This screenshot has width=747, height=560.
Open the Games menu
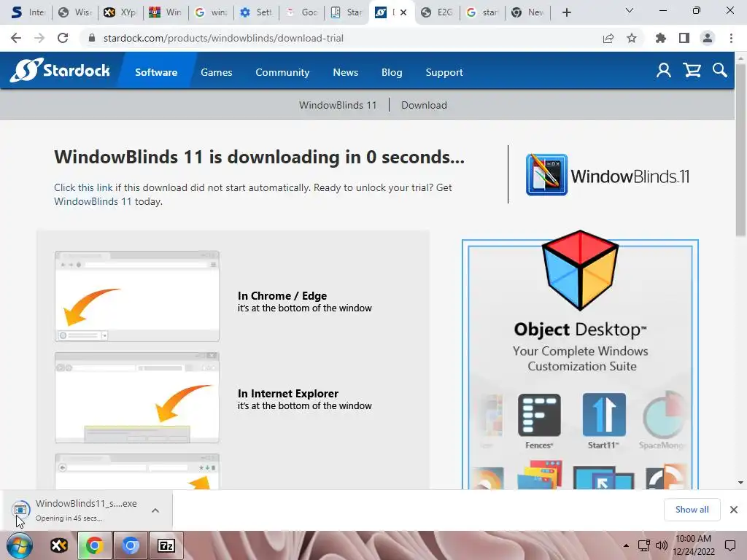(x=216, y=72)
